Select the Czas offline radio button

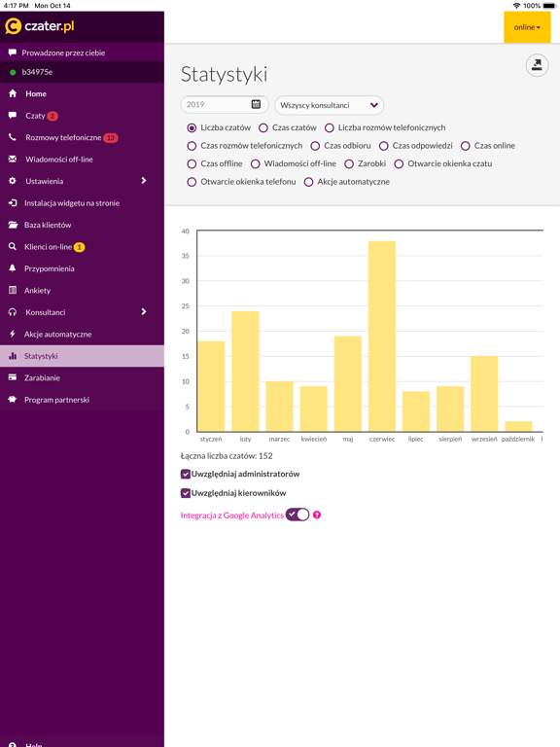[x=192, y=163]
